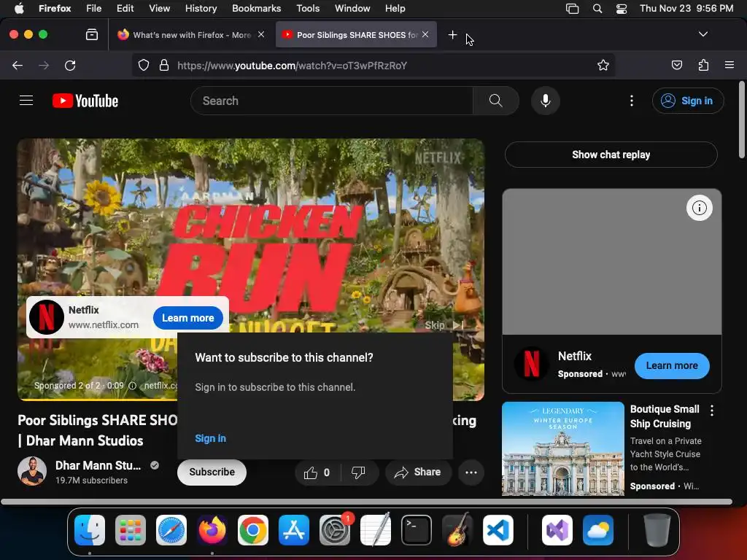Click Sign in link in subscribe popup
The image size is (747, 560).
(x=210, y=438)
